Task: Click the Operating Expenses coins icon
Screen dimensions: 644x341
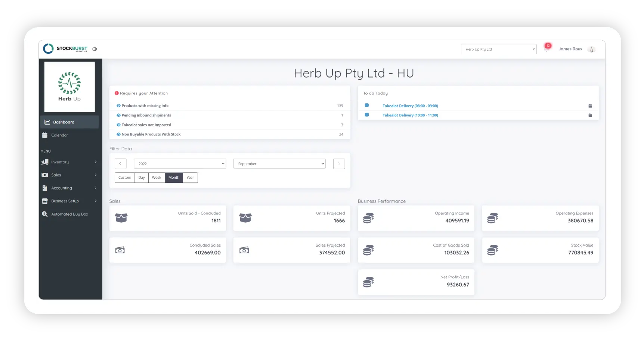Action: (x=492, y=218)
